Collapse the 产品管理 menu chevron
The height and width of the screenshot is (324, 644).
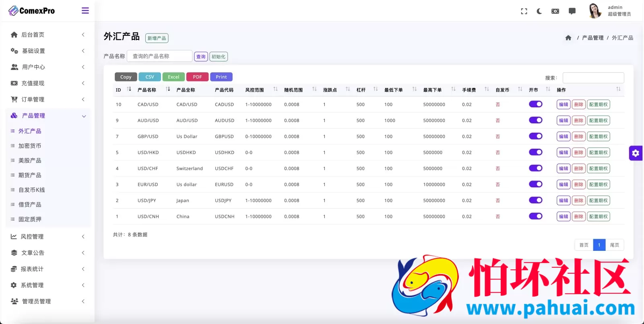(84, 116)
